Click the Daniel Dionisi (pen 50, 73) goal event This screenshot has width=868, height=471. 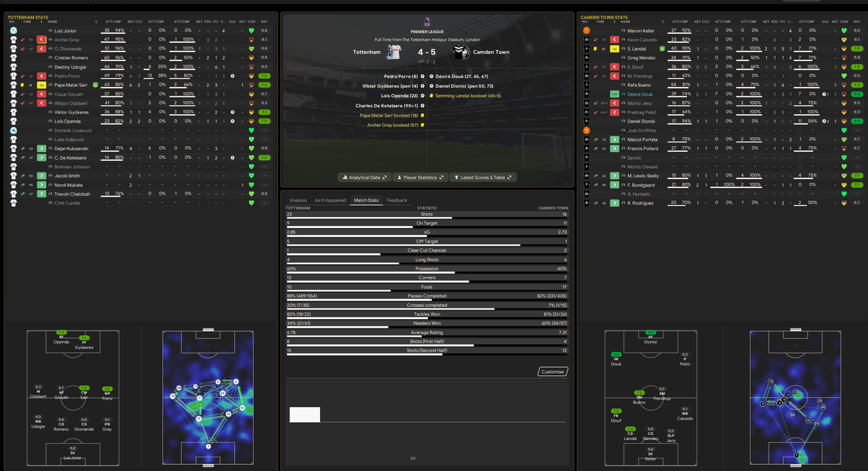(x=463, y=86)
